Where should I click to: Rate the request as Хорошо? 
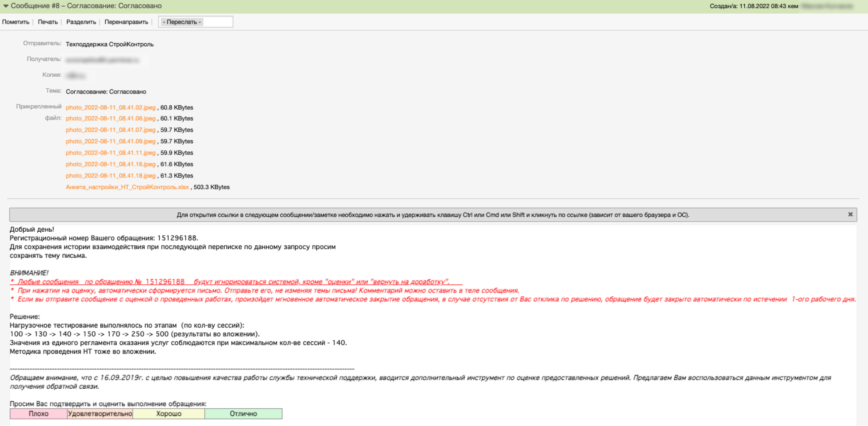[169, 414]
